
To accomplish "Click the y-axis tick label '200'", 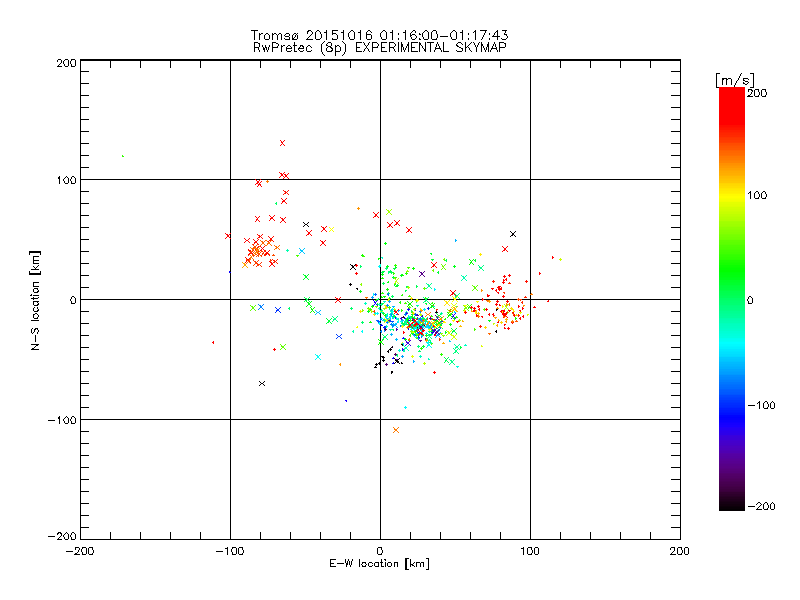I will point(66,63).
